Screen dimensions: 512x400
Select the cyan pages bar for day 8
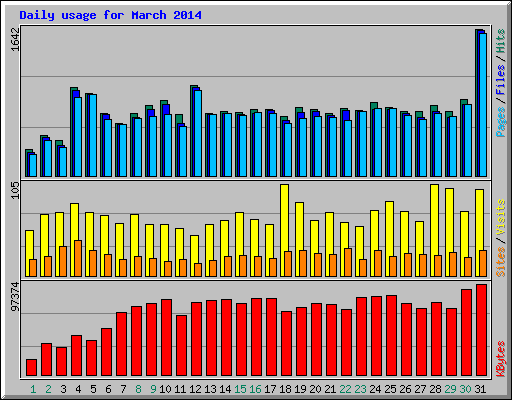coord(138,147)
